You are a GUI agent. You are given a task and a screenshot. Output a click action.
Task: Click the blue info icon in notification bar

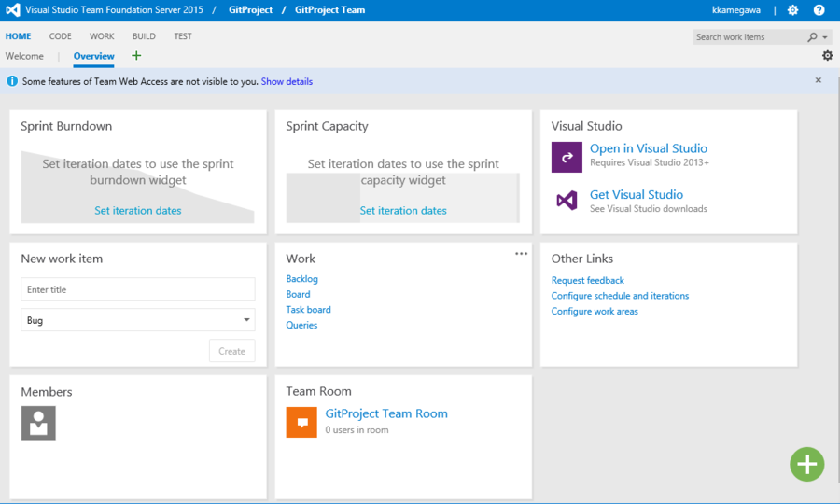(12, 81)
